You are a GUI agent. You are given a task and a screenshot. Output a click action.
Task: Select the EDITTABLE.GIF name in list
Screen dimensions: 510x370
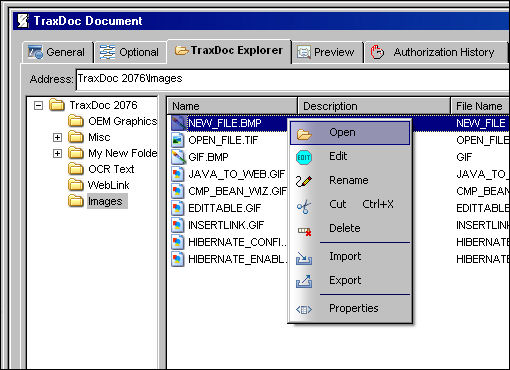click(x=224, y=208)
